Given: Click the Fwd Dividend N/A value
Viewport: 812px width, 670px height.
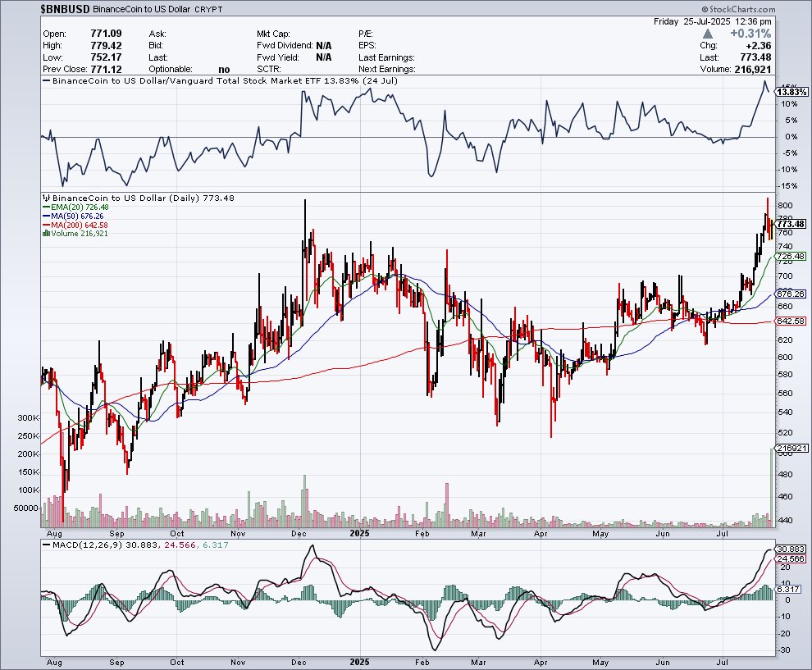Looking at the screenshot, I should click(x=324, y=46).
